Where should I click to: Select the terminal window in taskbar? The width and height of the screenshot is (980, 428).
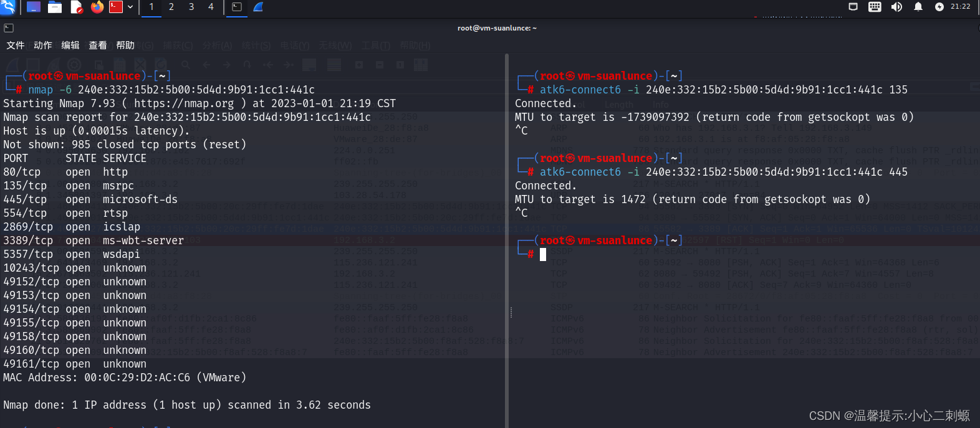point(237,7)
